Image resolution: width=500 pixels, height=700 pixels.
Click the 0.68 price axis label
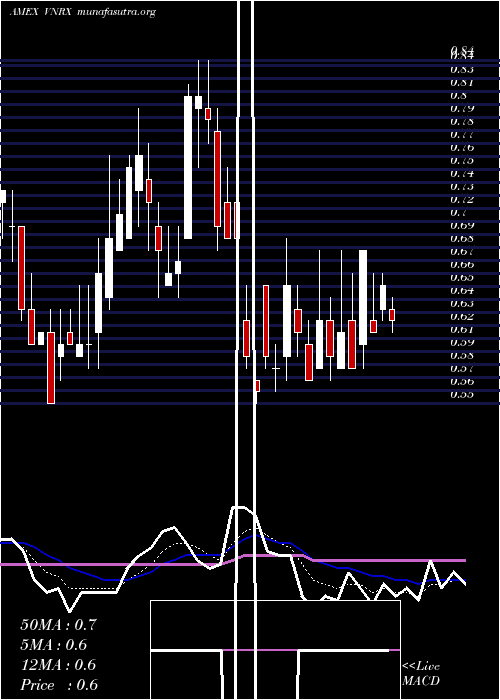point(462,238)
